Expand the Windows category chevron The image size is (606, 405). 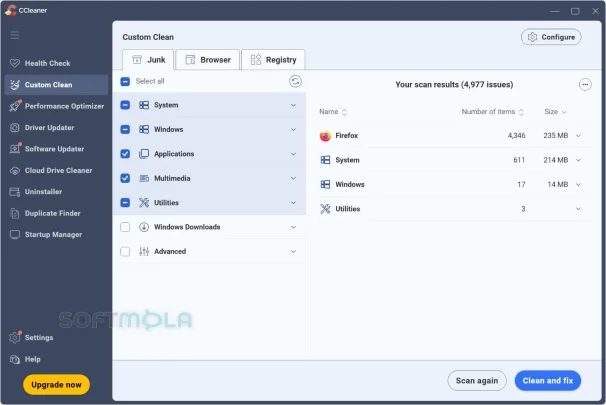coord(293,129)
